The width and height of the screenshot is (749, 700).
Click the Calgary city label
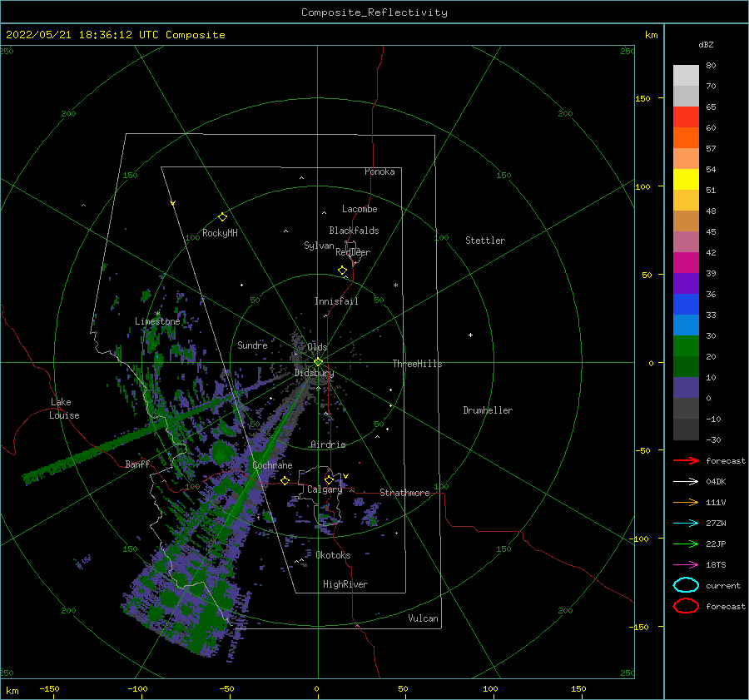tap(325, 489)
